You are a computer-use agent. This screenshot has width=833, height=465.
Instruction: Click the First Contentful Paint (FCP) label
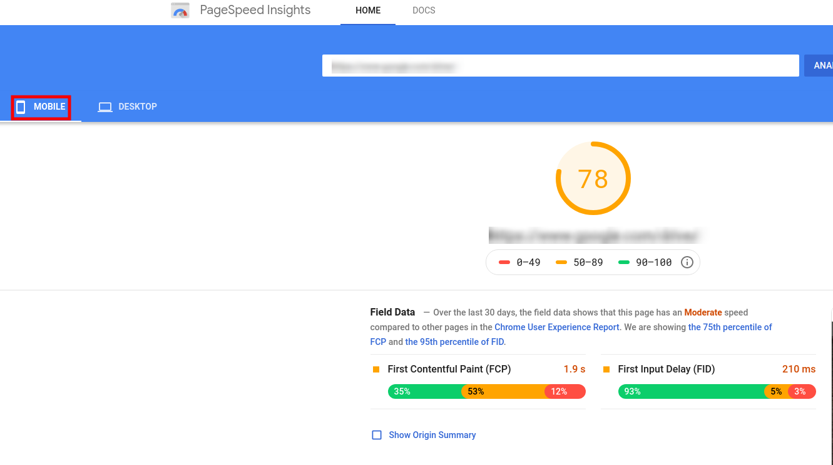(x=449, y=369)
